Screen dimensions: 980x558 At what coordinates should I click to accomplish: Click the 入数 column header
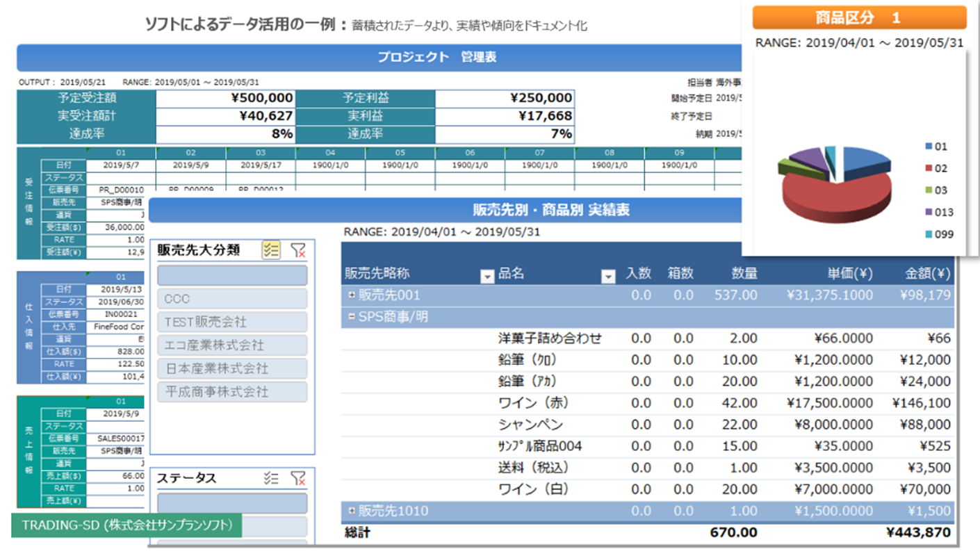638,274
